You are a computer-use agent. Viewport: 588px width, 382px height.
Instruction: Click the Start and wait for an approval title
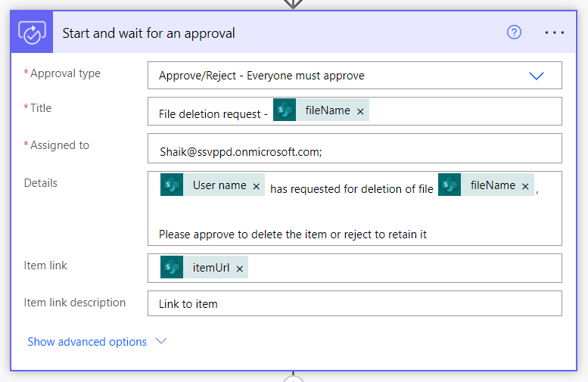(x=148, y=33)
